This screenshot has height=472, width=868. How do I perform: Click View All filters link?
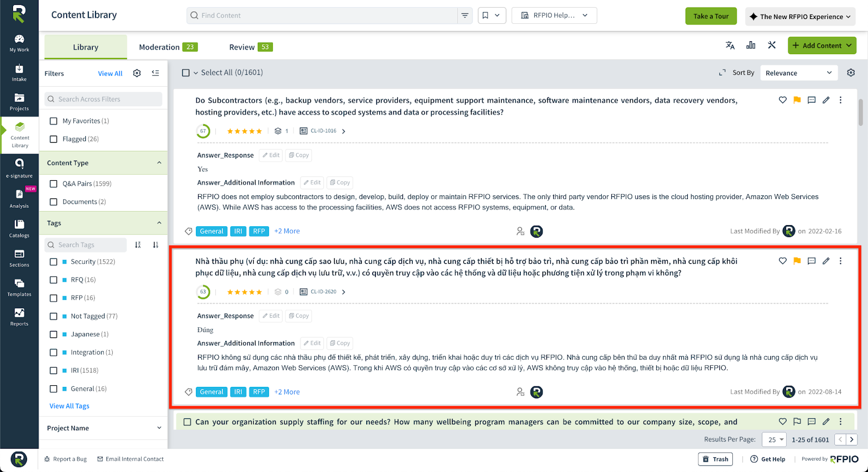pos(110,74)
